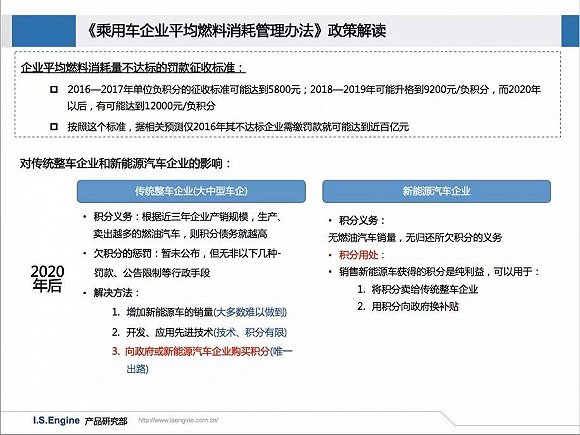Click the square bullet before 2016—2017年
Screen dimensions: 580x435
54,90
